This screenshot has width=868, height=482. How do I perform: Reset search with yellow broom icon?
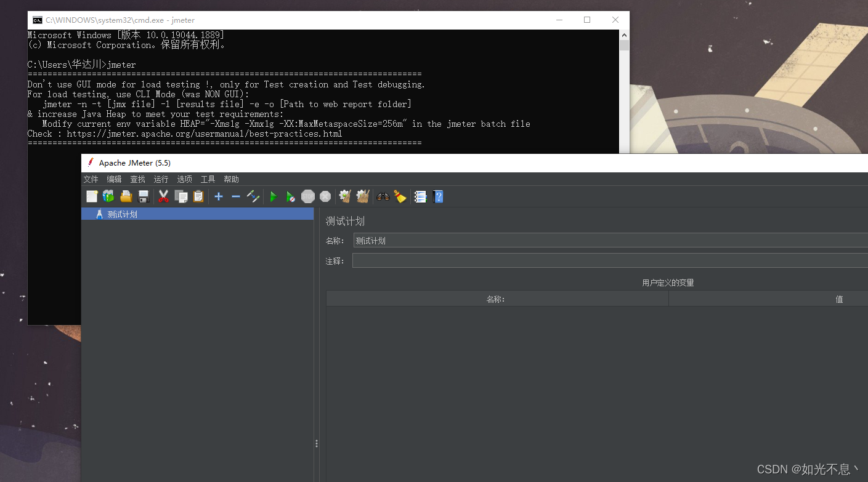[x=400, y=196]
